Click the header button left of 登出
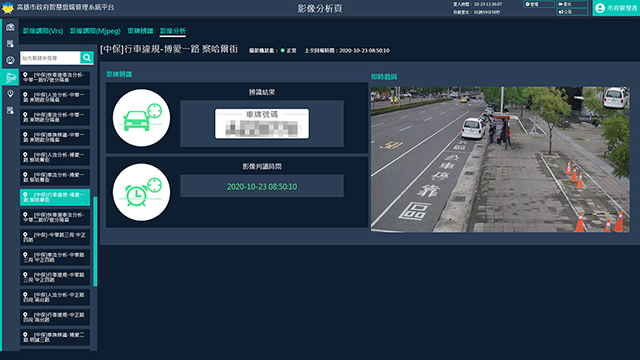This screenshot has height=360, width=640. (539, 4)
